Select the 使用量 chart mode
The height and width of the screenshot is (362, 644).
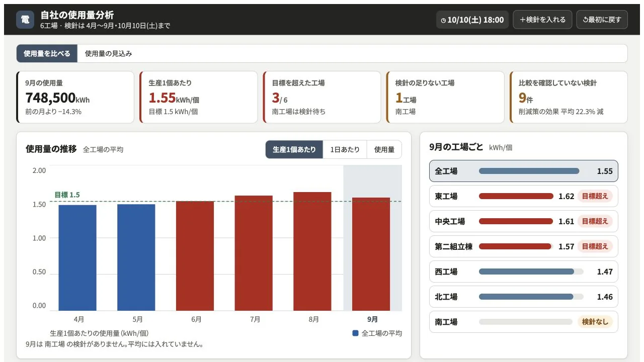click(x=384, y=149)
